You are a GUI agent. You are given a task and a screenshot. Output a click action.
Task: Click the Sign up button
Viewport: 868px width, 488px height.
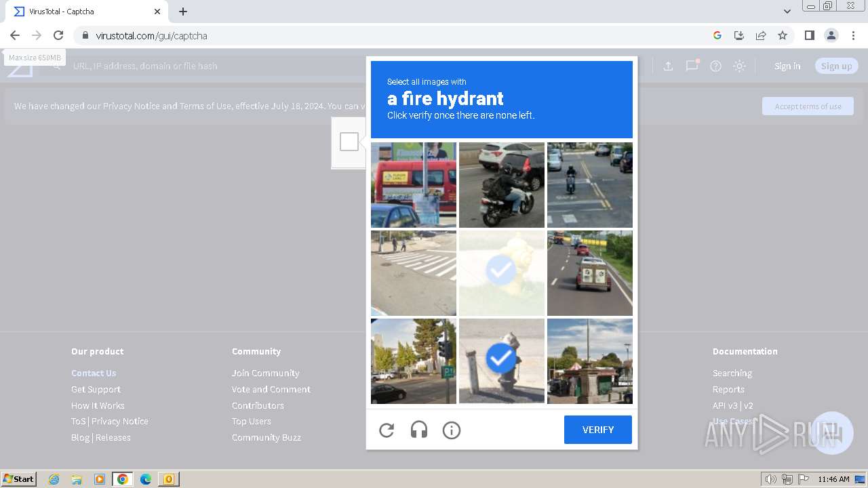coord(836,66)
